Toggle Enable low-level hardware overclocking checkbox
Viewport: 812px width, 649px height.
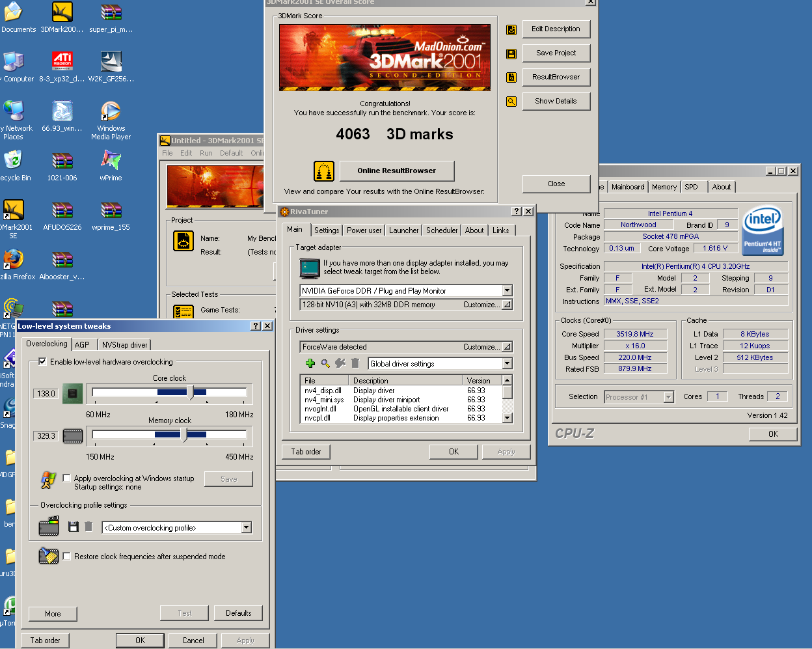tap(43, 362)
